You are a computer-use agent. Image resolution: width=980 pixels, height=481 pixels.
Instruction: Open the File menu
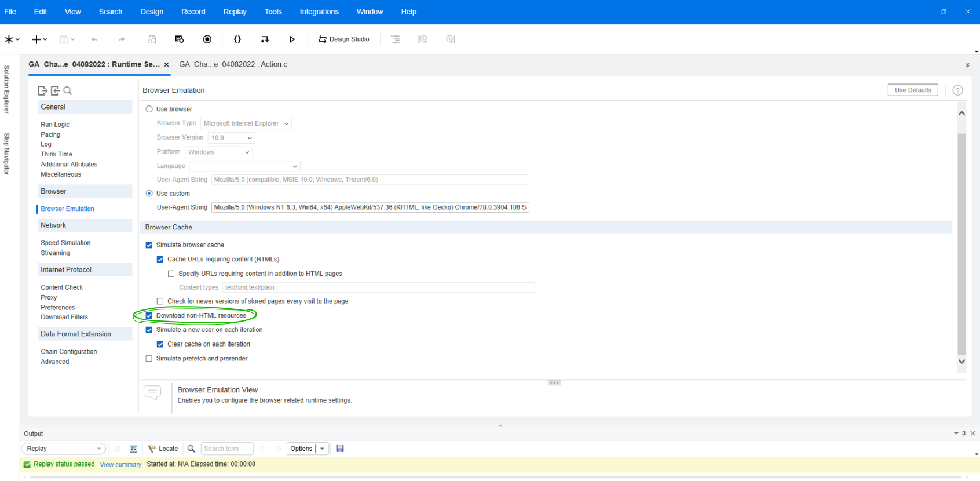coord(10,12)
